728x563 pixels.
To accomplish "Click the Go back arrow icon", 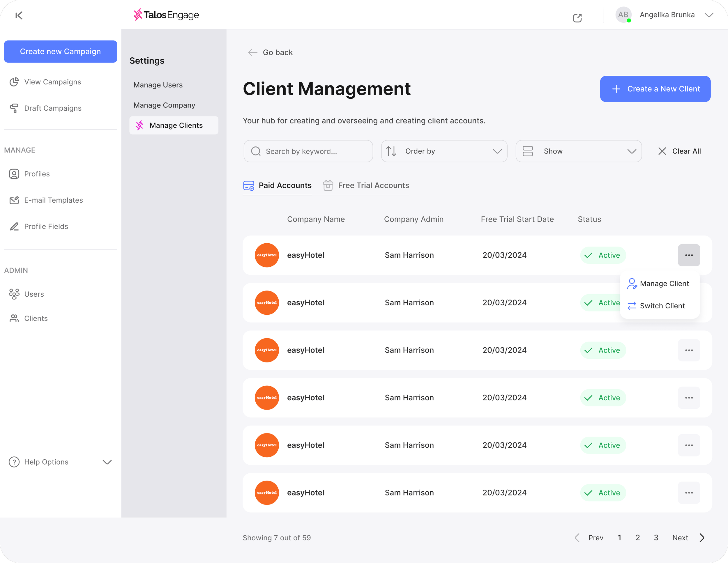I will pos(253,52).
